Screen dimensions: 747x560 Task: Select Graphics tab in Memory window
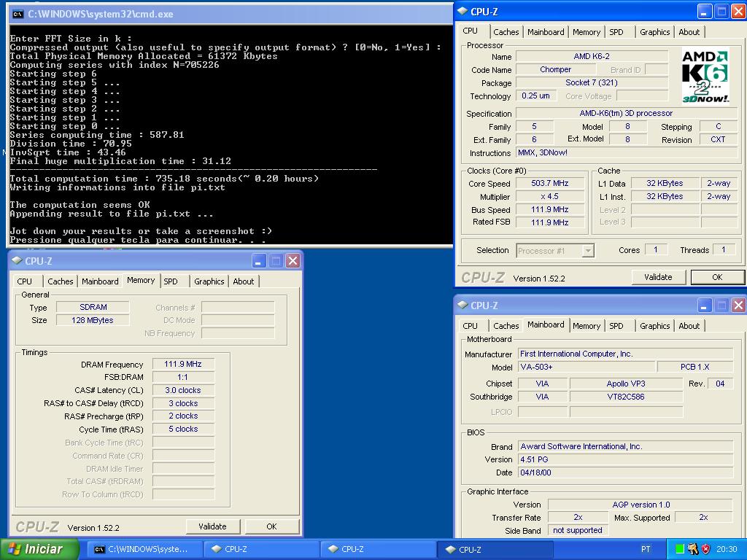209,281
